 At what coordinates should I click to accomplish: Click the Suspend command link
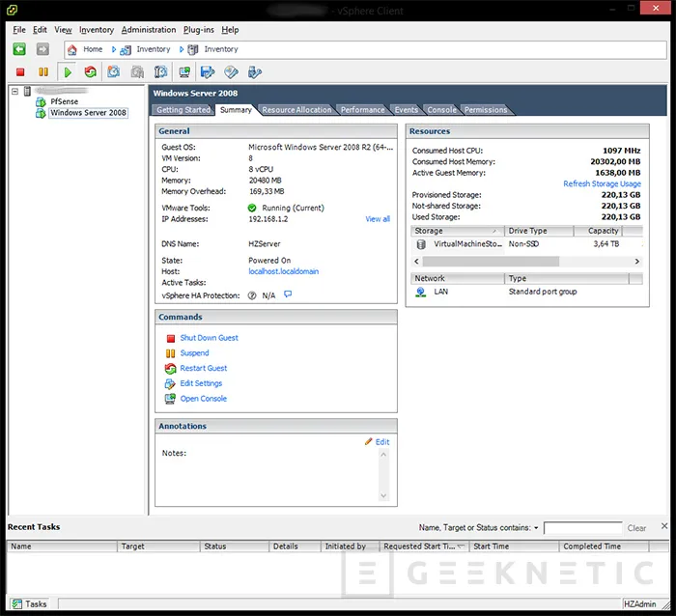click(194, 353)
